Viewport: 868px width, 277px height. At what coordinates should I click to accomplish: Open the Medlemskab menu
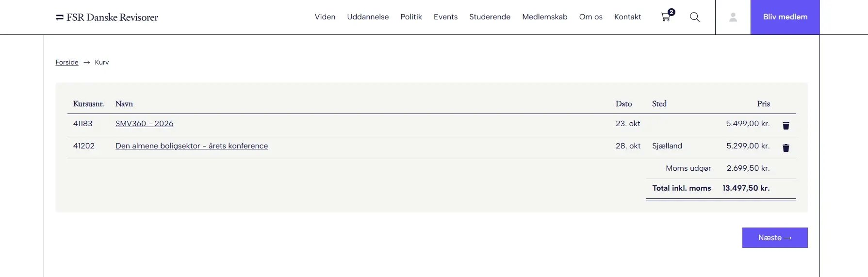(x=544, y=17)
